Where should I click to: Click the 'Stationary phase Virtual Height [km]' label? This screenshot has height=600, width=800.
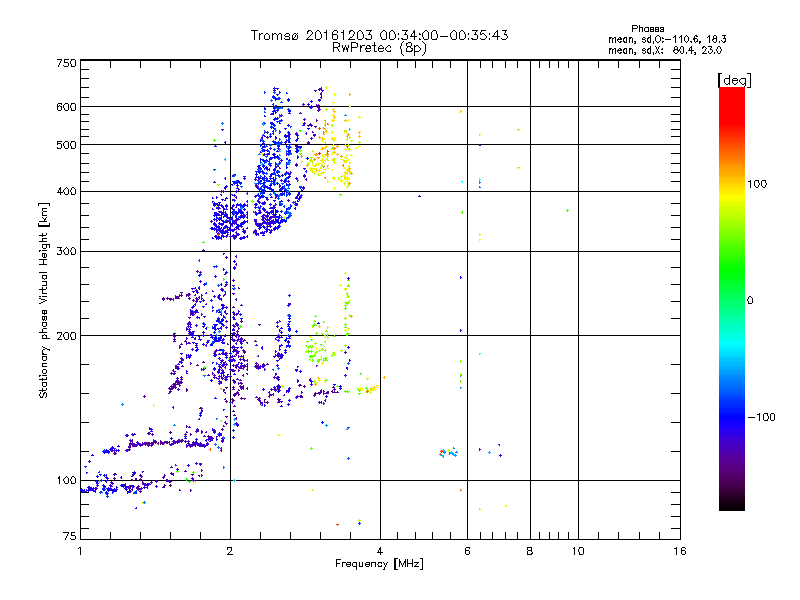(44, 301)
